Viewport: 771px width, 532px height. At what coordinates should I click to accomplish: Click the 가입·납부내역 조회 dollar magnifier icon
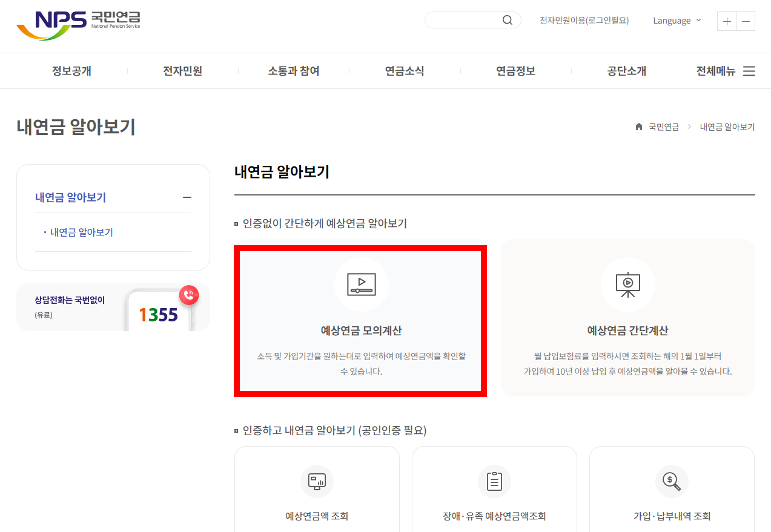coord(671,482)
